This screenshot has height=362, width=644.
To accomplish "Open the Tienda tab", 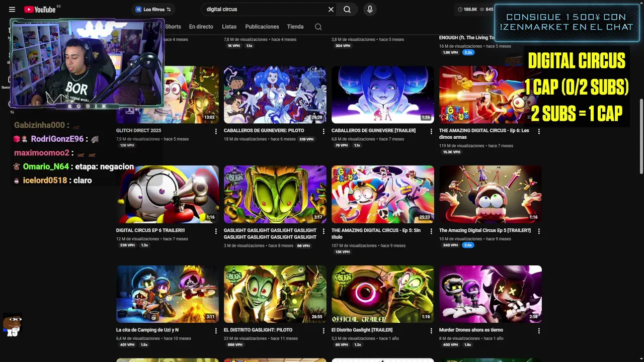I will [295, 27].
